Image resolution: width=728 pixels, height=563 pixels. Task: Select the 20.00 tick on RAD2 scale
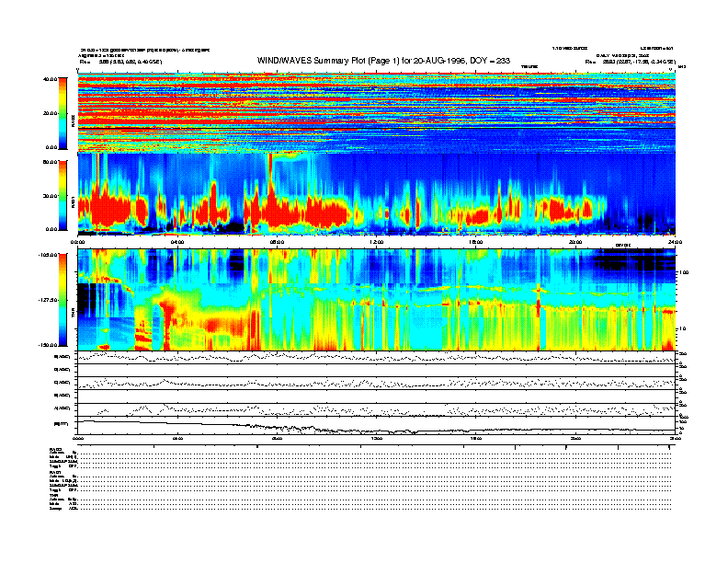click(x=50, y=113)
